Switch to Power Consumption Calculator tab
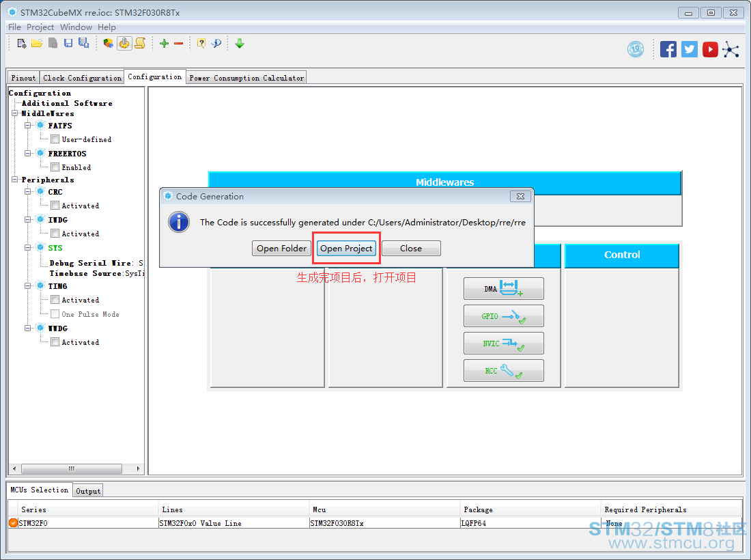 (246, 78)
